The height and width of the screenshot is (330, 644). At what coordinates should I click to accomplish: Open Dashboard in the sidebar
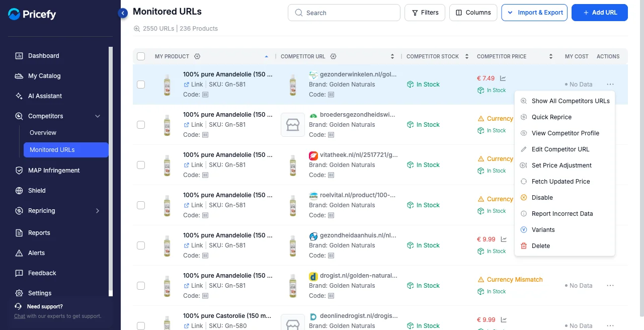tap(43, 56)
